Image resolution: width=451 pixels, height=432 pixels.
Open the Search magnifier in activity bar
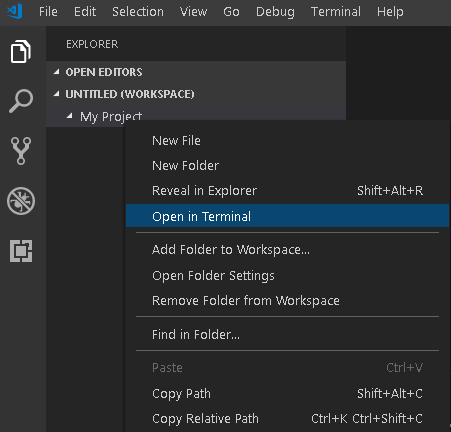point(21,101)
